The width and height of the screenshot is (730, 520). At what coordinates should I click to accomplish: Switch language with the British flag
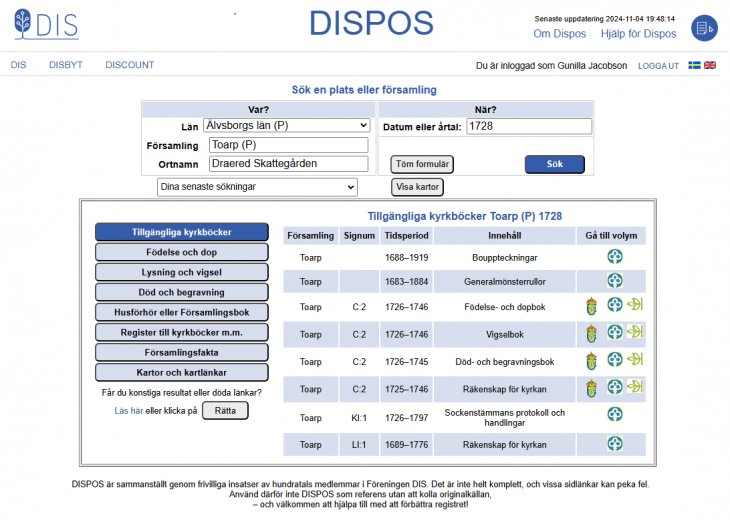click(x=710, y=65)
